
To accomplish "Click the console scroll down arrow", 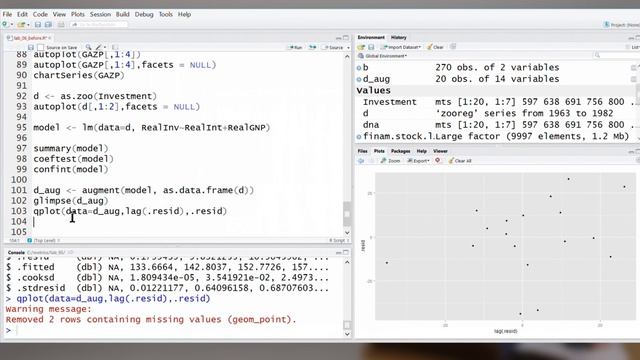I will [347, 333].
